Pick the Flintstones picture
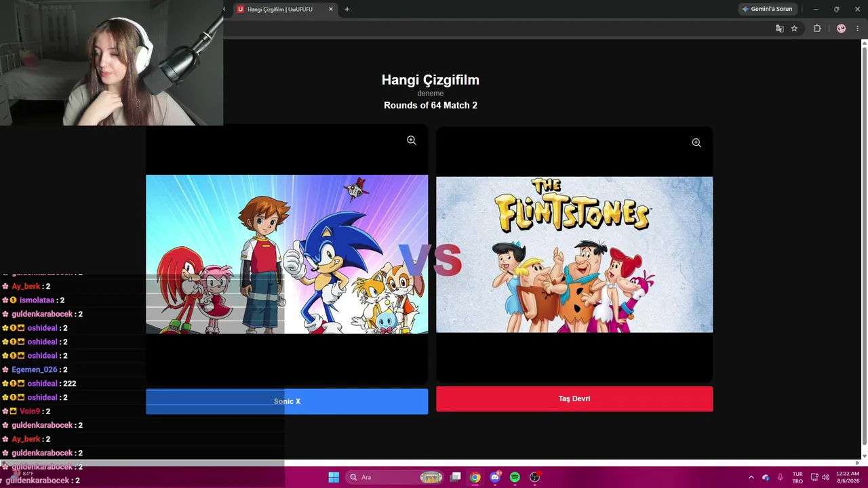868x488 pixels. click(574, 254)
